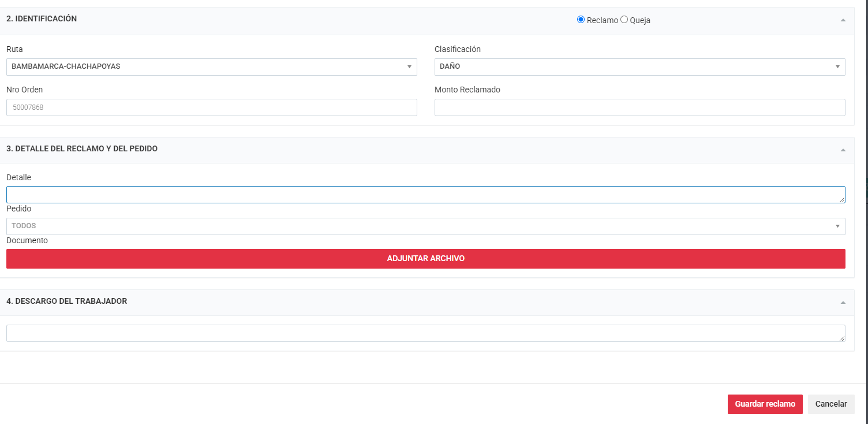Open the Ruta dropdown showing BAMBAMARCA-CHACHAPOYAS

pos(211,67)
